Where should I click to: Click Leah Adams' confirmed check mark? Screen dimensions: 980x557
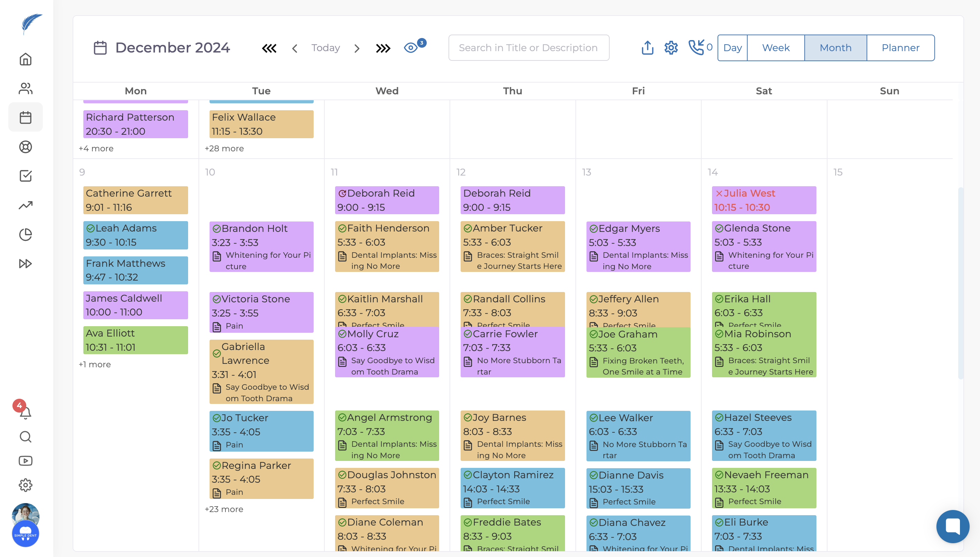(91, 228)
